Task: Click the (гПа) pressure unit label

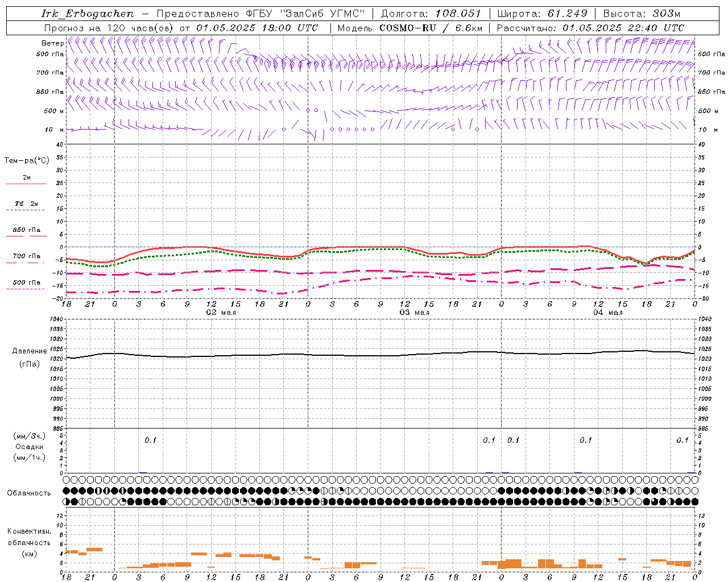Action: [x=29, y=364]
